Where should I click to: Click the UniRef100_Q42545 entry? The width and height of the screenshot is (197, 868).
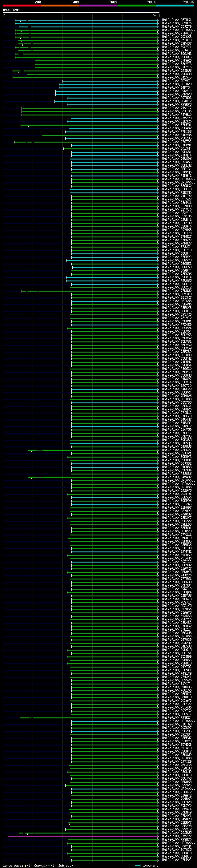coord(176,78)
